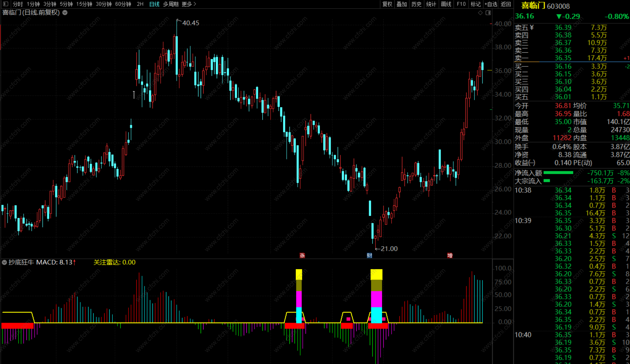Open dropdown next to 喜临门(日线.前复权)
The height and width of the screenshot is (364, 630).
point(65,13)
